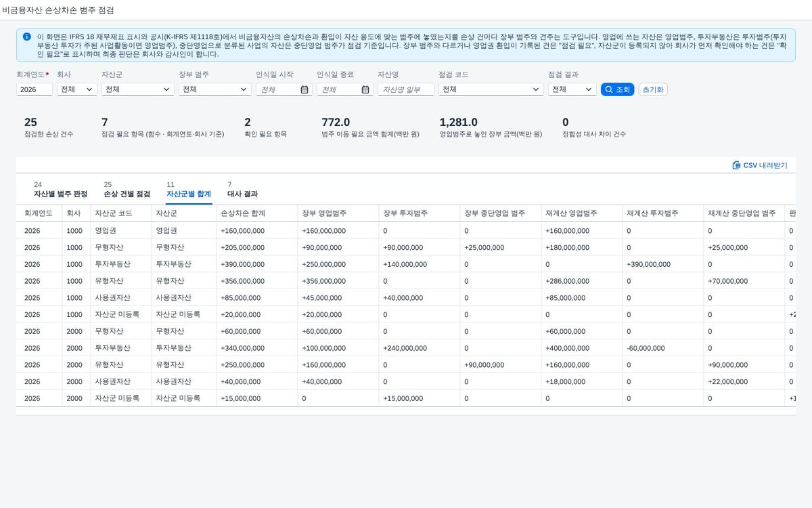Expand the 회사 filter dropdown

click(x=77, y=89)
